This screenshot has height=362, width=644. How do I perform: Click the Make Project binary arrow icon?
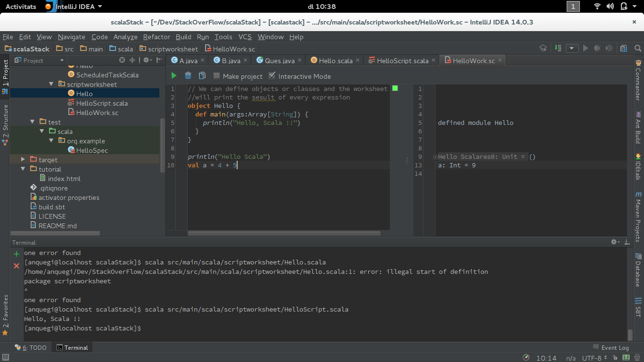click(558, 48)
